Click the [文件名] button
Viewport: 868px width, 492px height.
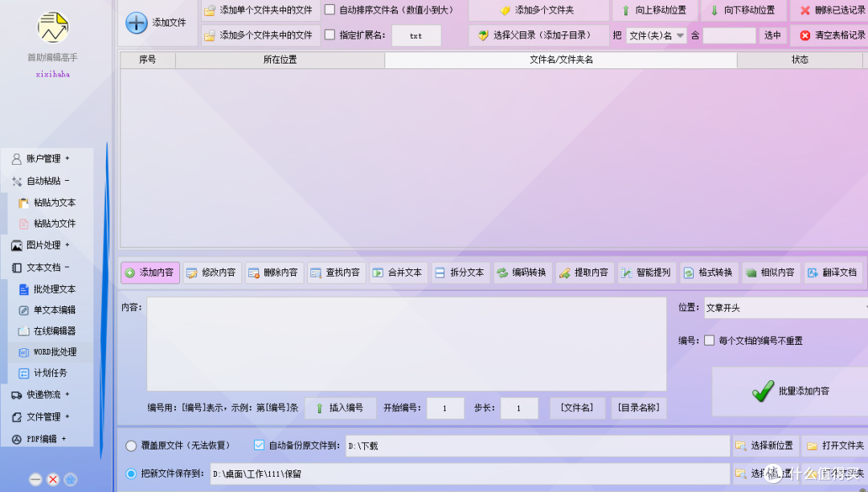click(x=577, y=408)
